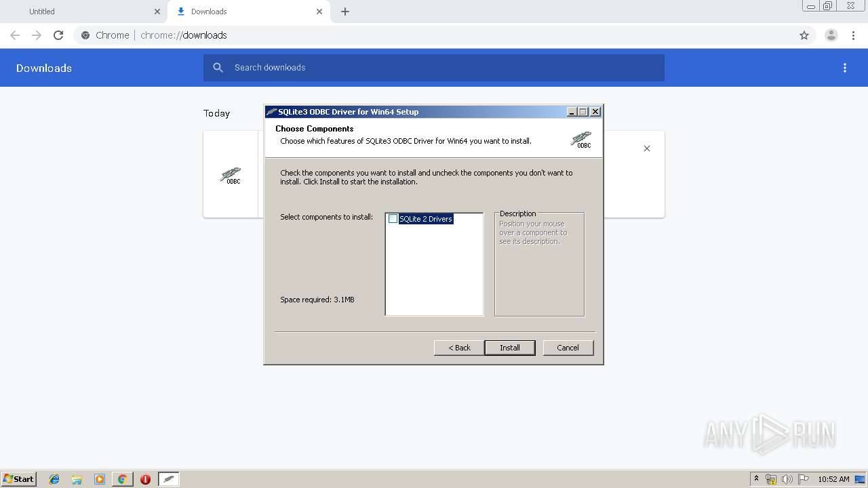Click the Install button in setup dialog

(x=510, y=348)
